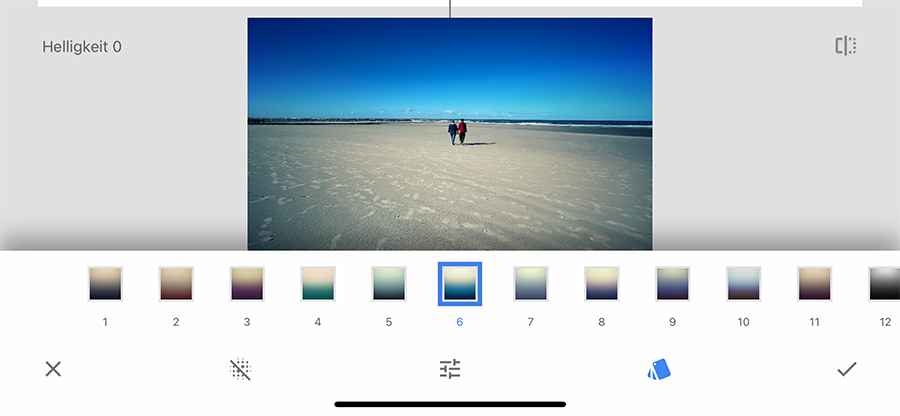Select filter style 5 thumbnail
The image size is (900, 416).
pyautogui.click(x=389, y=284)
